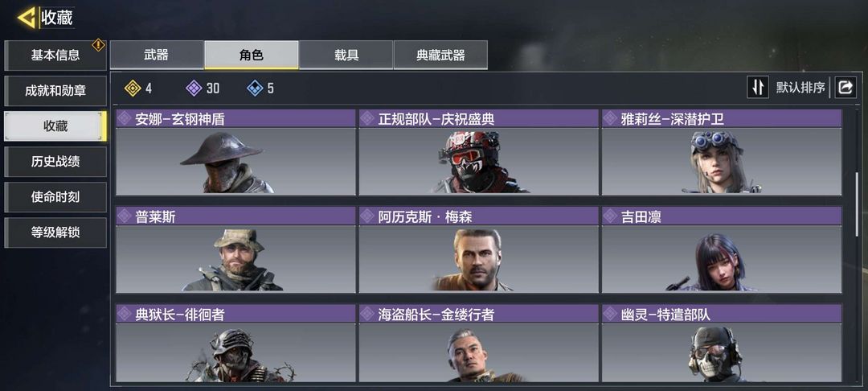
Task: Open the 默认排序 sorting dropdown
Action: (800, 88)
